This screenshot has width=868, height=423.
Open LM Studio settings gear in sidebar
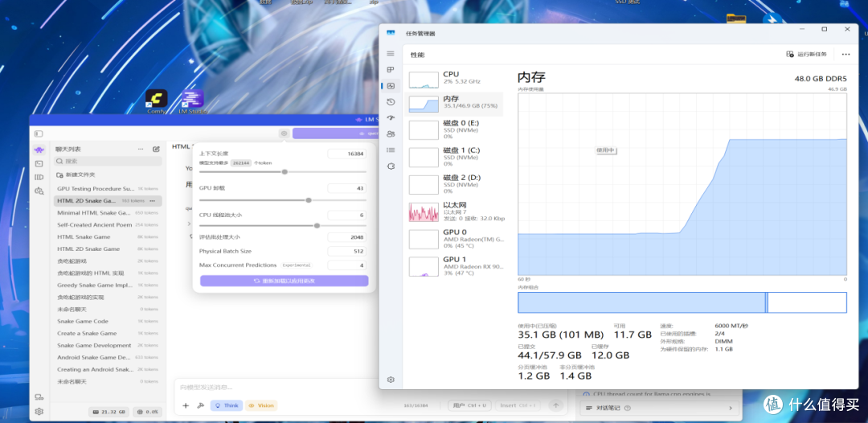click(x=39, y=412)
